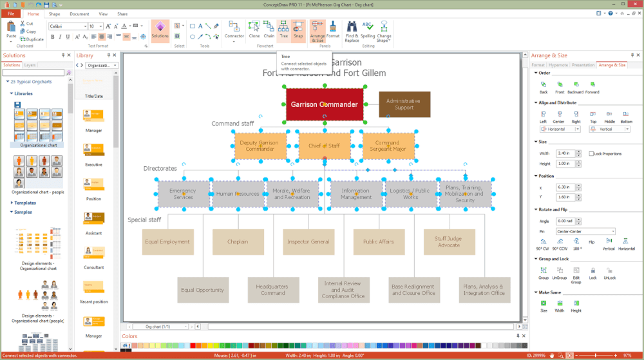The height and width of the screenshot is (360, 644).
Task: Run the Spelling check
Action: [368, 30]
